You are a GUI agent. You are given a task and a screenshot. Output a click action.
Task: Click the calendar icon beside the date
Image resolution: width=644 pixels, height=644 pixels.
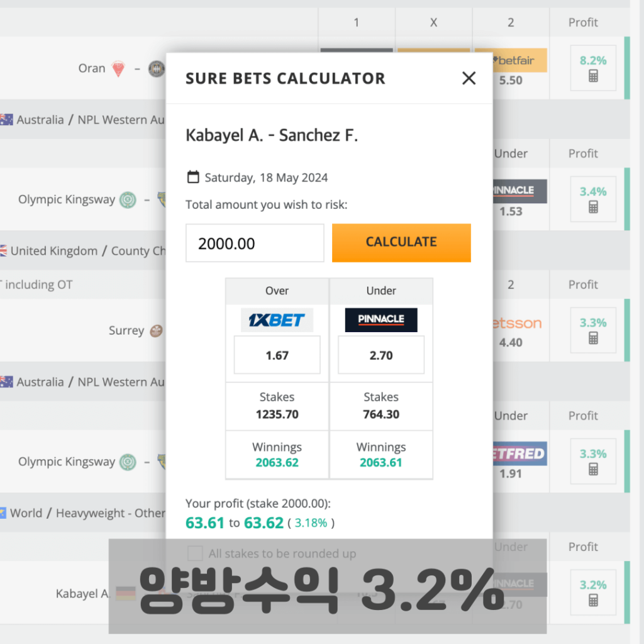tap(193, 177)
